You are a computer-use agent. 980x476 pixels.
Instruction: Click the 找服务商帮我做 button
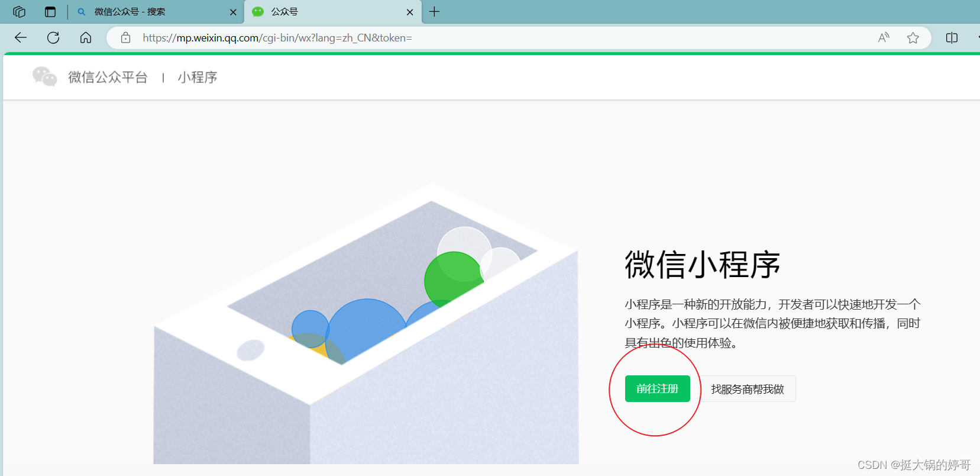(748, 389)
